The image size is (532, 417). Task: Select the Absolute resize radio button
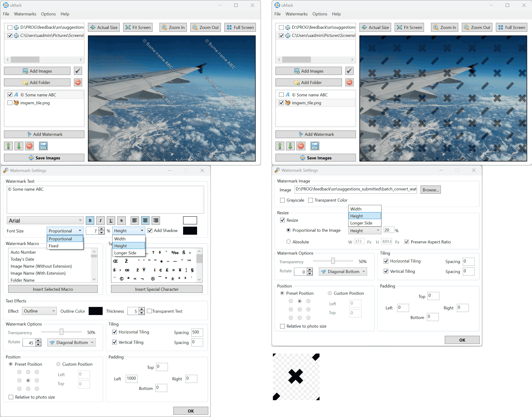289,242
